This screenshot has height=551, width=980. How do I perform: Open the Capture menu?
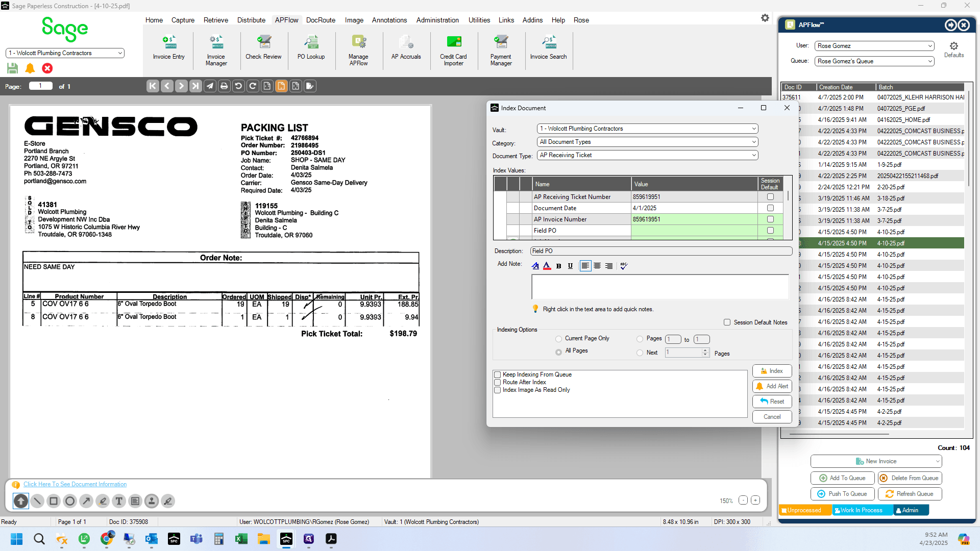[x=183, y=20]
